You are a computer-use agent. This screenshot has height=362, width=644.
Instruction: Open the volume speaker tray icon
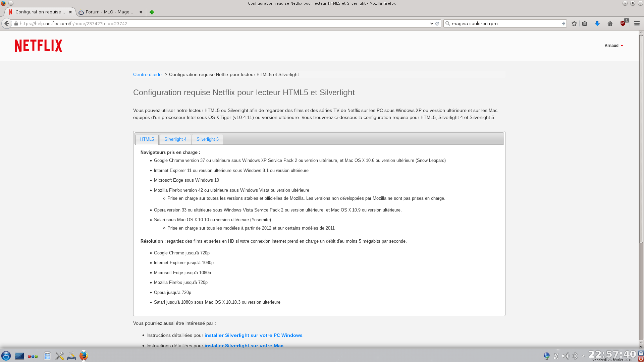[565, 356]
